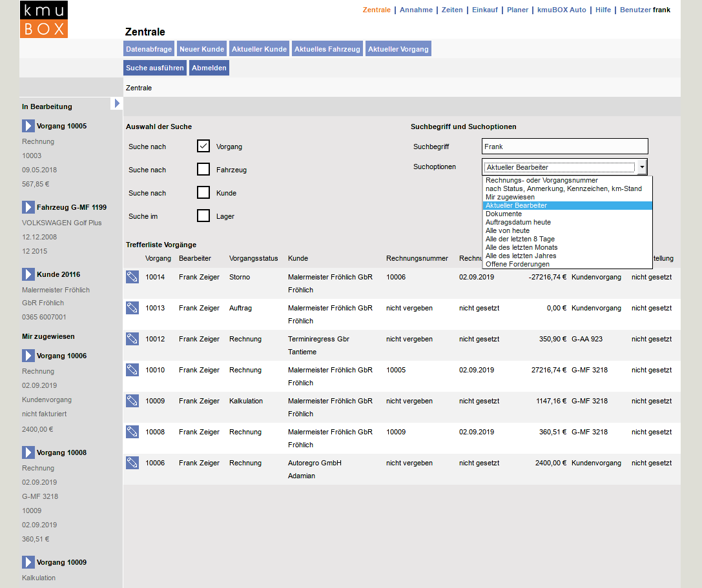This screenshot has width=702, height=588.
Task: Go to the Planer menu
Action: pyautogui.click(x=517, y=10)
